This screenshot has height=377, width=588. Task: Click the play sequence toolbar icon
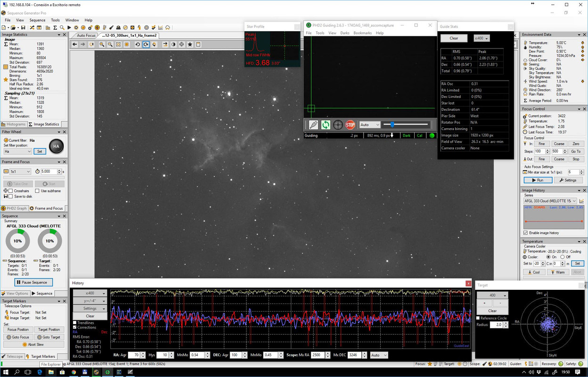click(x=69, y=27)
